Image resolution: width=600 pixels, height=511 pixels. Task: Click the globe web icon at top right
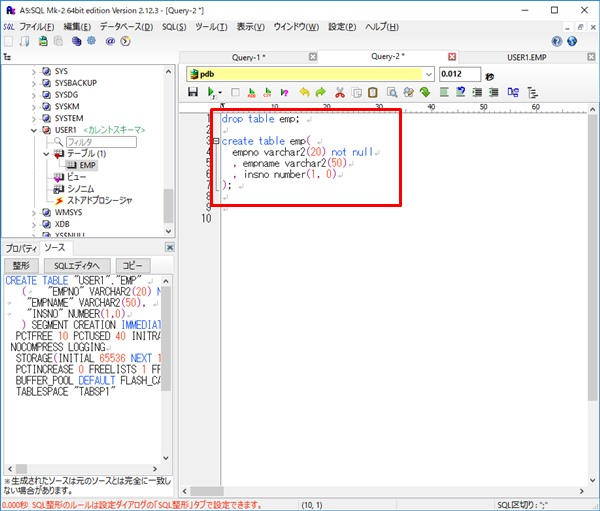[572, 41]
